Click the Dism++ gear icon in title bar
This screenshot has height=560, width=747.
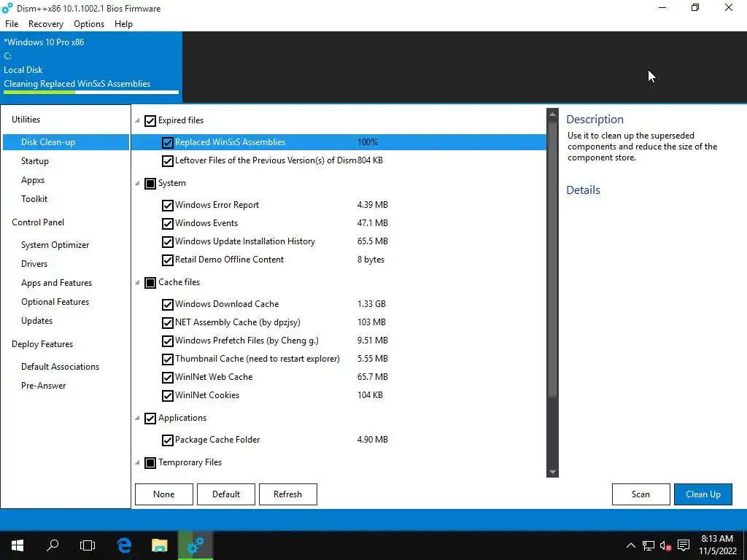pos(7,8)
